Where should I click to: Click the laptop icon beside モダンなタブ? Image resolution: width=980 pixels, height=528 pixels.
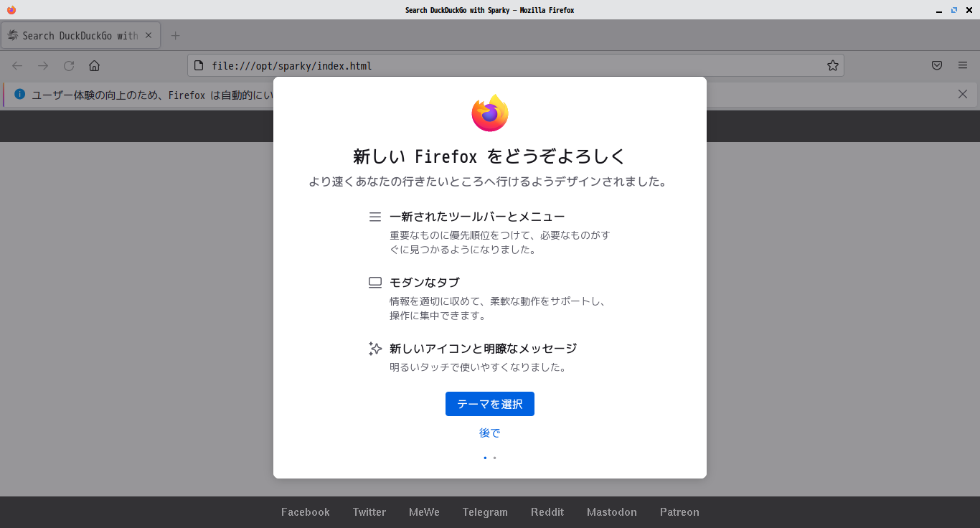coord(375,283)
